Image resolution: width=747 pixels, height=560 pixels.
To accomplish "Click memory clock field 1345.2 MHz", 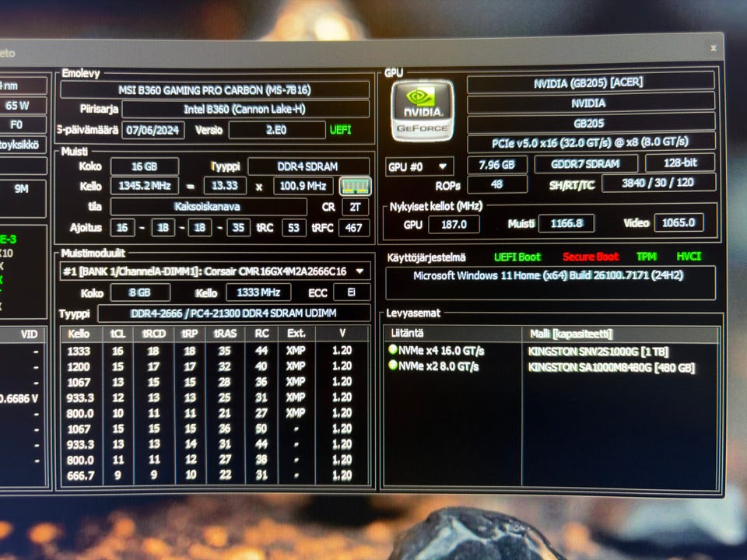I will click(145, 186).
